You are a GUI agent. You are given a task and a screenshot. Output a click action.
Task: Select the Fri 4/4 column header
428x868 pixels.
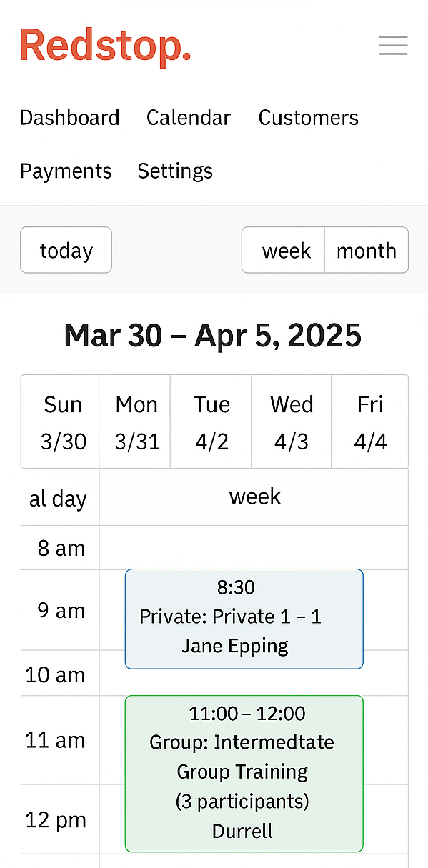370,421
